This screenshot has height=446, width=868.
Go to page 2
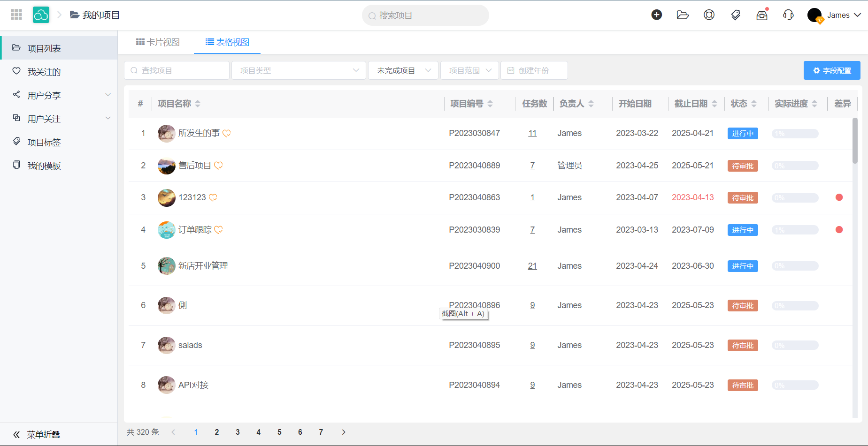click(217, 432)
